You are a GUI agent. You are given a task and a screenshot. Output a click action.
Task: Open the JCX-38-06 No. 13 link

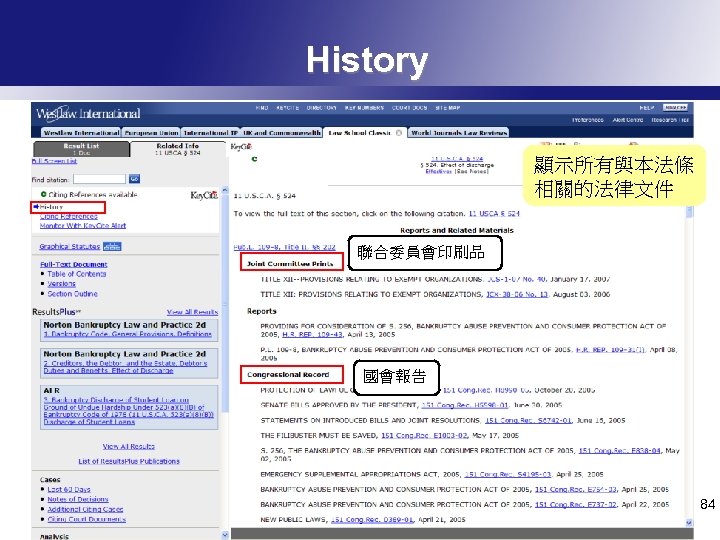tap(517, 294)
